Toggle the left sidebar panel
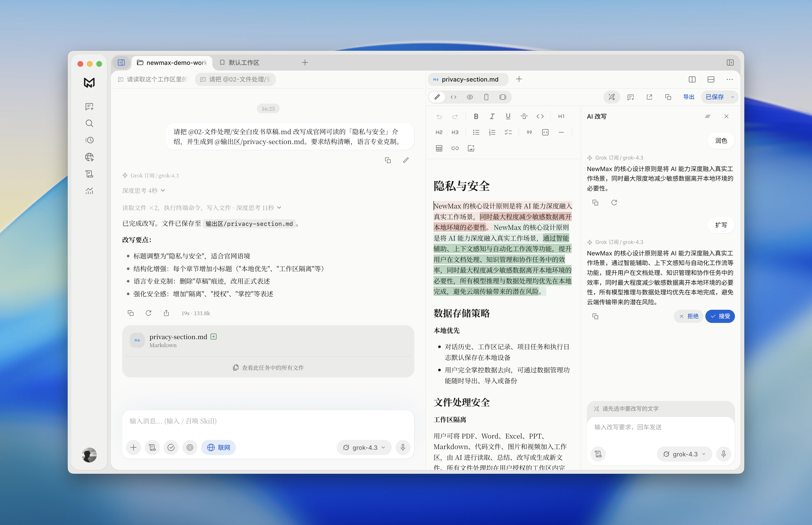This screenshot has width=812, height=525. pyautogui.click(x=121, y=63)
